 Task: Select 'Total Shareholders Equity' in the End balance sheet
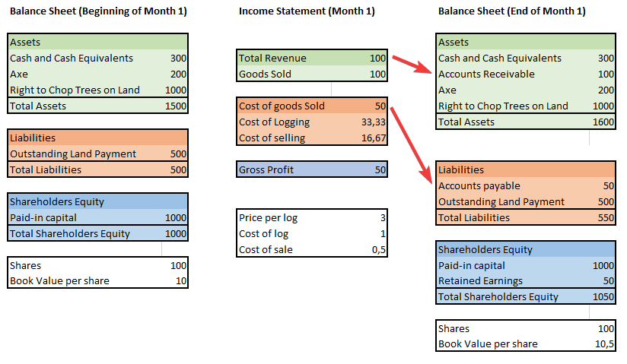(x=498, y=297)
